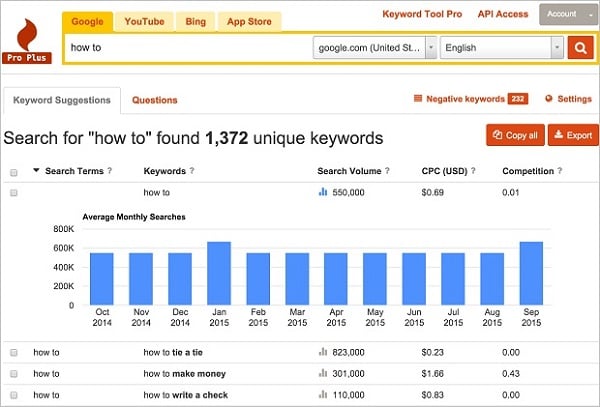Click the Negative keywords list icon
Viewport: 600px width, 407px height.
coord(418,99)
